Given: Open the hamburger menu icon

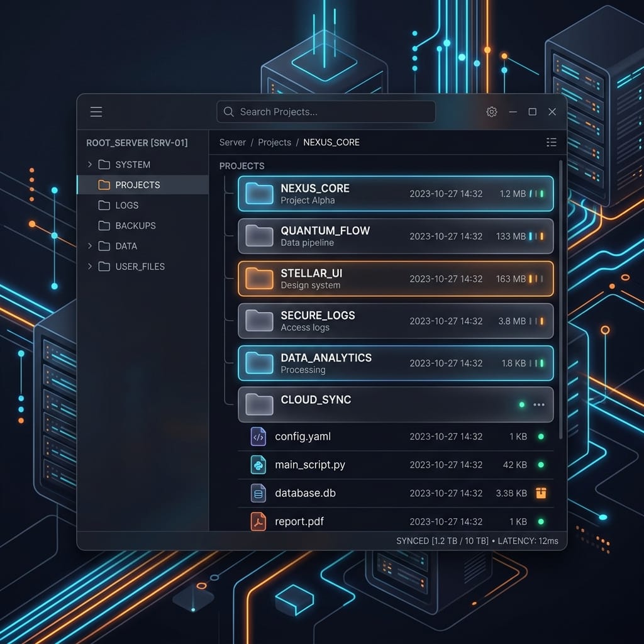Looking at the screenshot, I should coord(96,112).
